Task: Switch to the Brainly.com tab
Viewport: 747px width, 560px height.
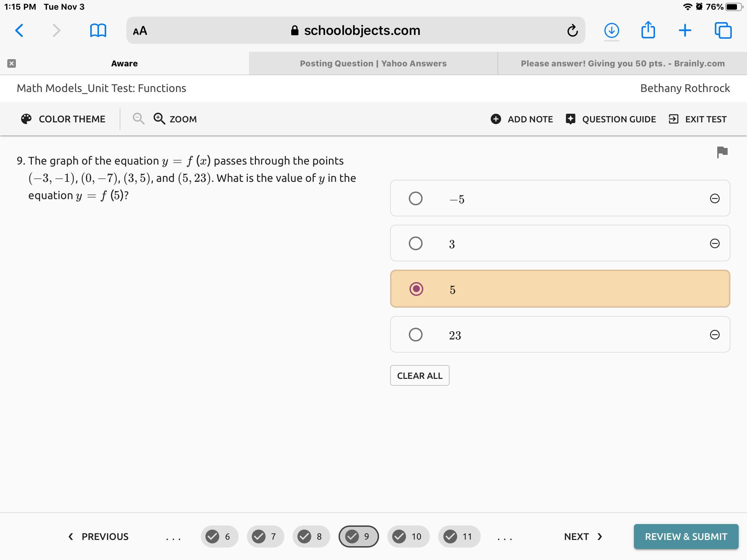Action: pyautogui.click(x=622, y=64)
